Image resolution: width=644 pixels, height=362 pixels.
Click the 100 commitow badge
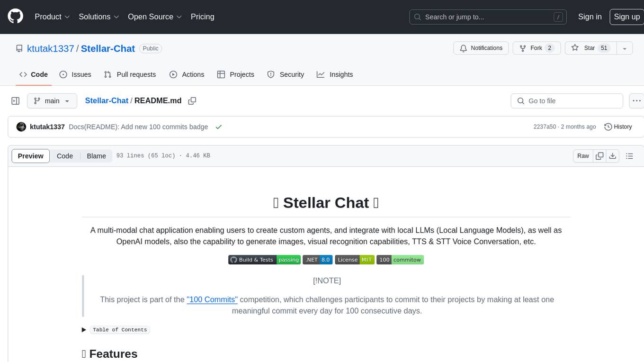point(400,260)
